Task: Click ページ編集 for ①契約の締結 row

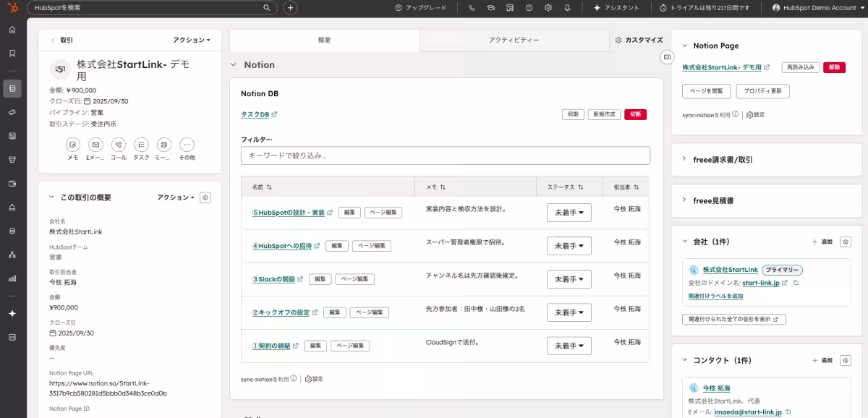Action: point(350,346)
